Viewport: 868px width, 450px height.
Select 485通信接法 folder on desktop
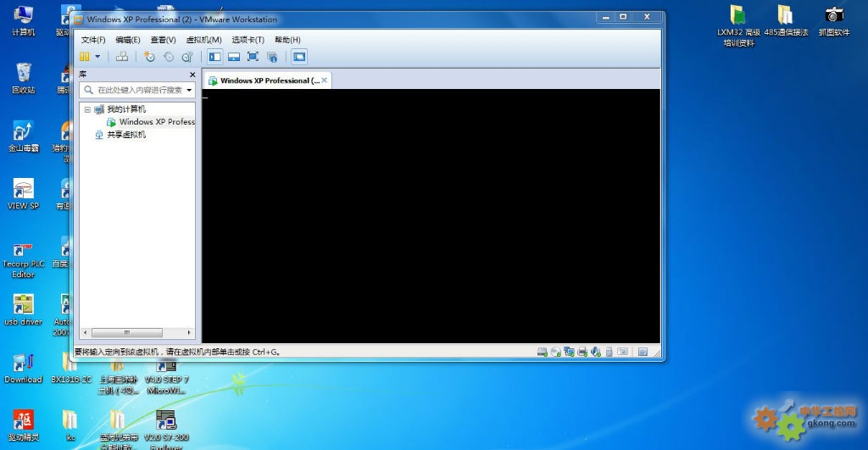coord(786,20)
